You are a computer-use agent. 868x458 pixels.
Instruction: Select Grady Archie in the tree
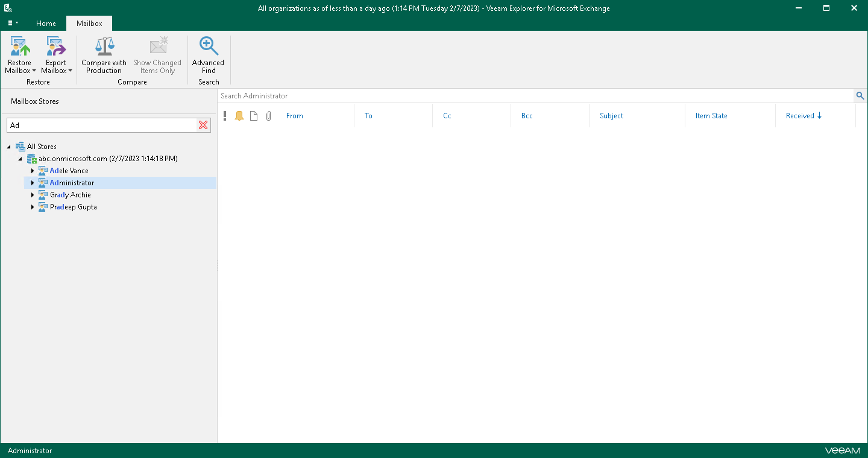click(71, 195)
